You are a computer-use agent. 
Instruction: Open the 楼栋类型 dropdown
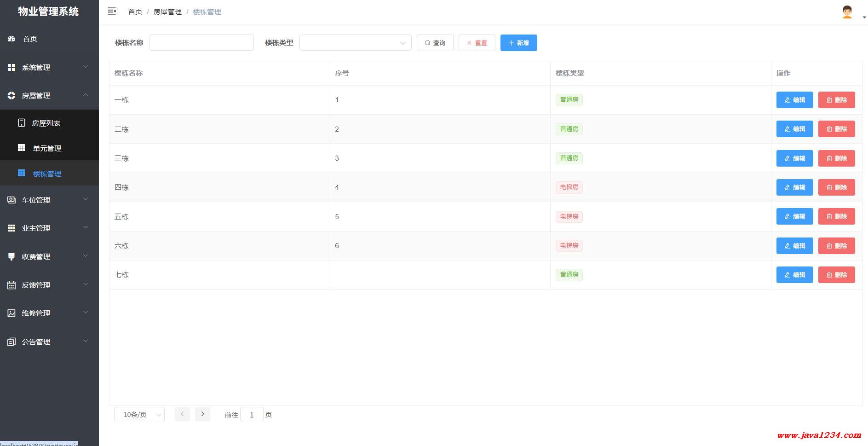[x=355, y=43]
